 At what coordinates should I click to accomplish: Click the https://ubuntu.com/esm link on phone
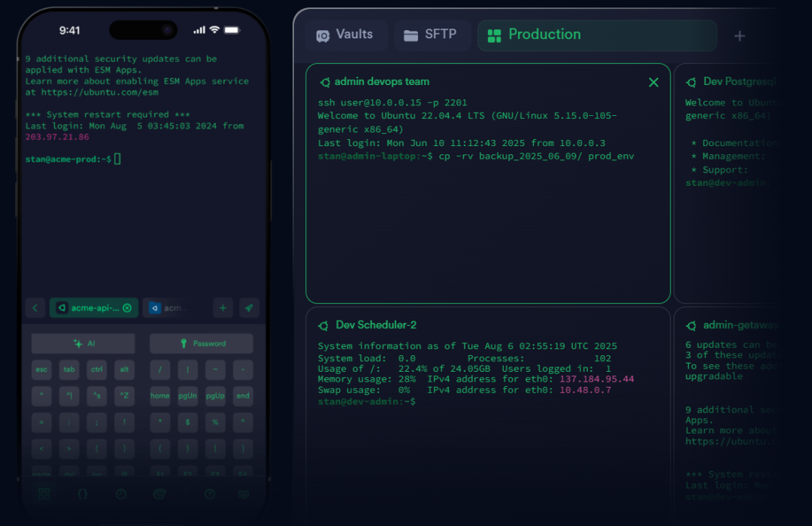tap(100, 93)
